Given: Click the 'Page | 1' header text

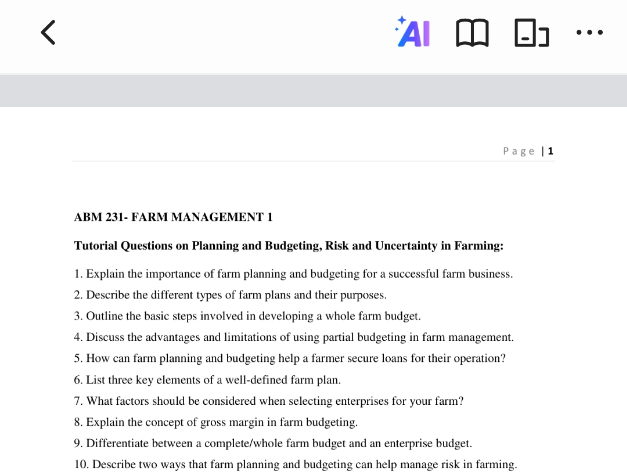Looking at the screenshot, I should point(528,151).
